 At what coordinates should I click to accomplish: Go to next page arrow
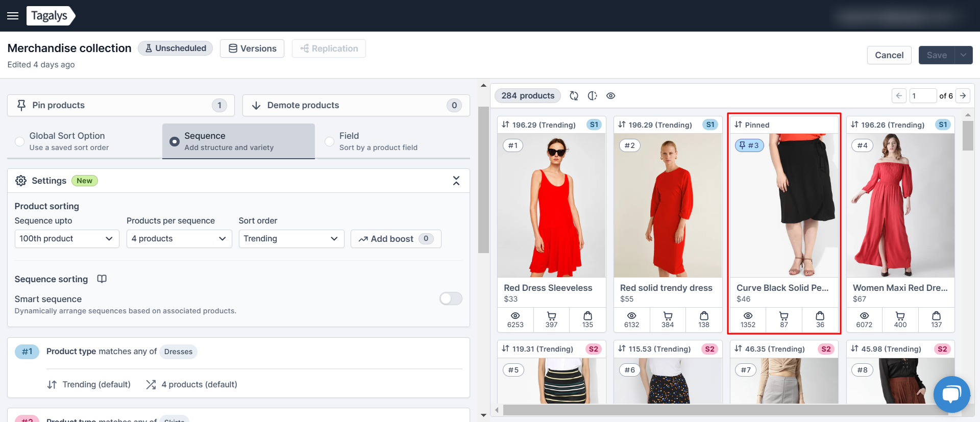tap(963, 96)
